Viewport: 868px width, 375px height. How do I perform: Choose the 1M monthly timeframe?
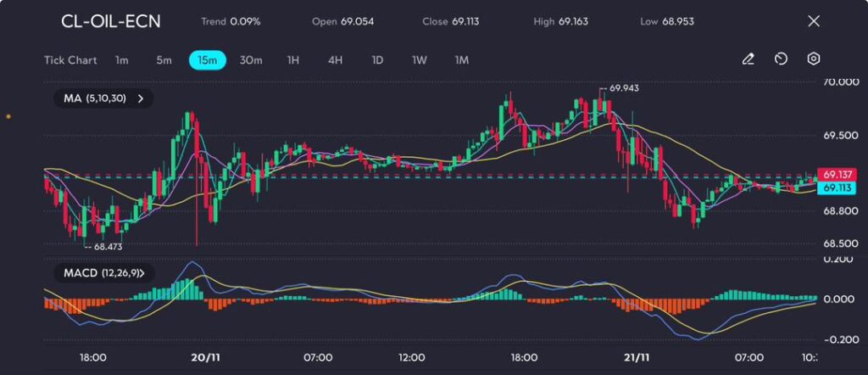[x=461, y=60]
